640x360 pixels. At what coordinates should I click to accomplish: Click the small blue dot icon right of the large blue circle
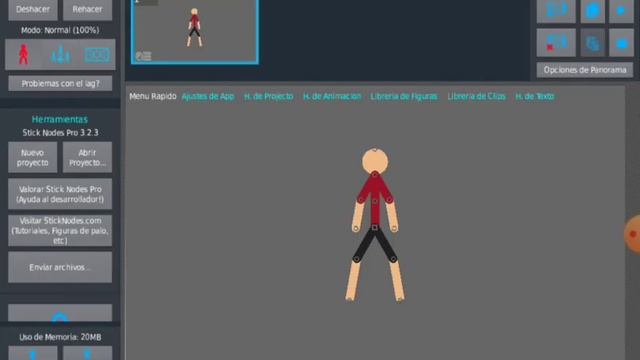click(x=621, y=11)
